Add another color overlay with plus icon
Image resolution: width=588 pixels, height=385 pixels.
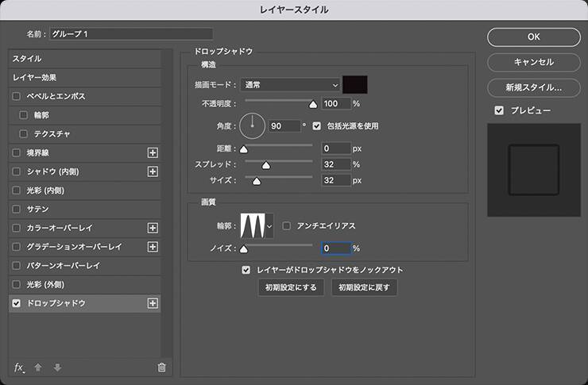click(x=153, y=228)
